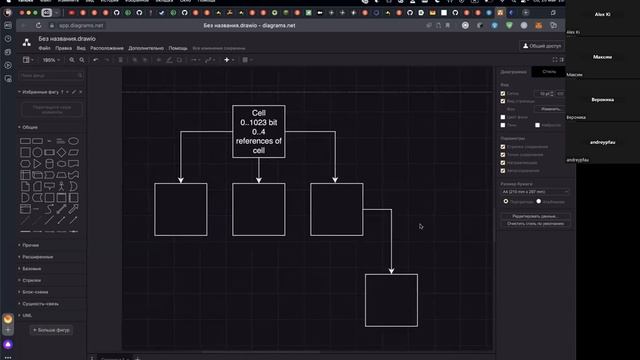640x360 pixels.
Task: Select the rectangle shape in the shape palette
Action: [x=25, y=141]
